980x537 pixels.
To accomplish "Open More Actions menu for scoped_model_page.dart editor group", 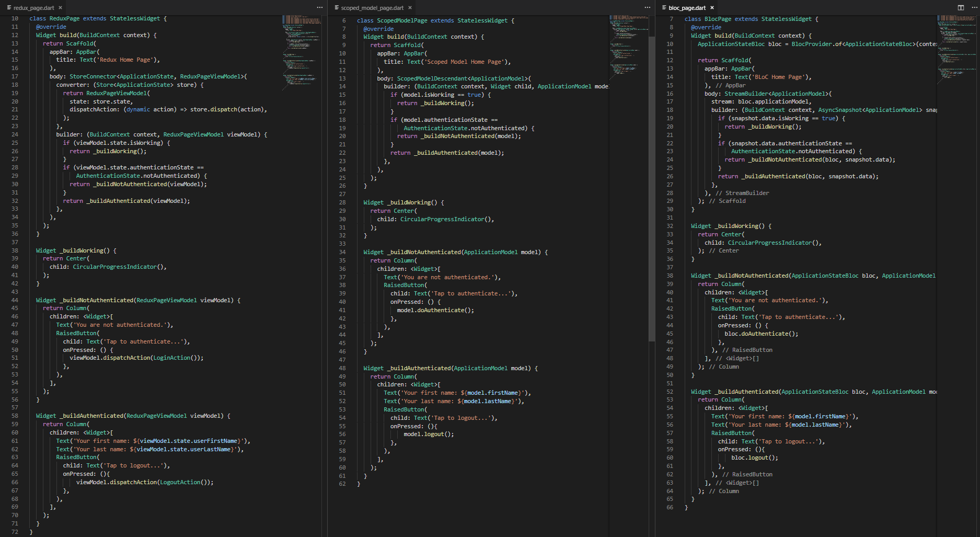I will [647, 8].
